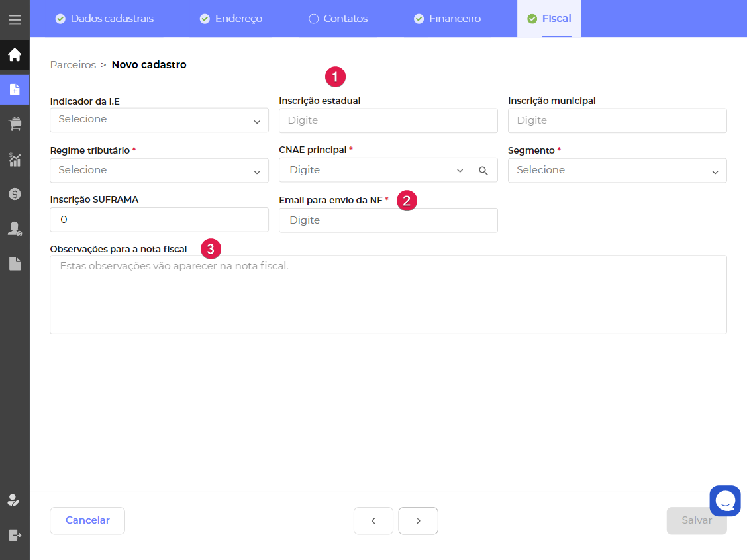This screenshot has height=560, width=747.
Task: Expand the Regime tributário dropdown
Action: coord(159,171)
